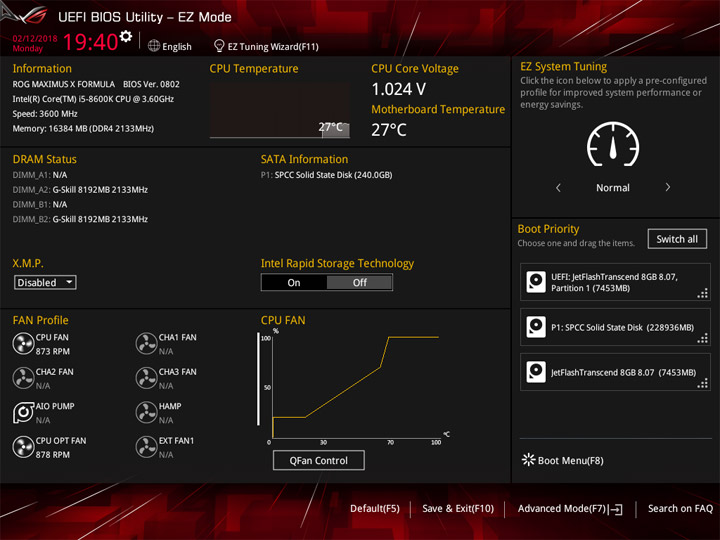Click the Normal tuning profile label

click(x=613, y=187)
